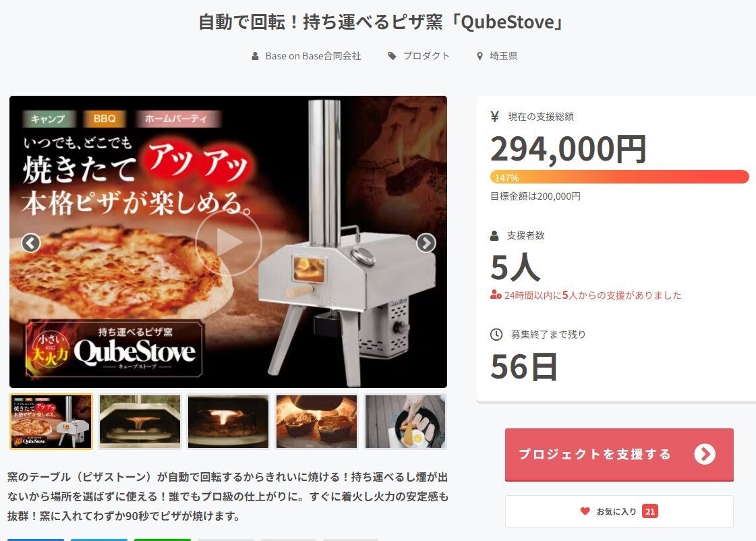756x541 pixels.
Task: Click the location pin next to 埼玉県
Action: pyautogui.click(x=479, y=56)
